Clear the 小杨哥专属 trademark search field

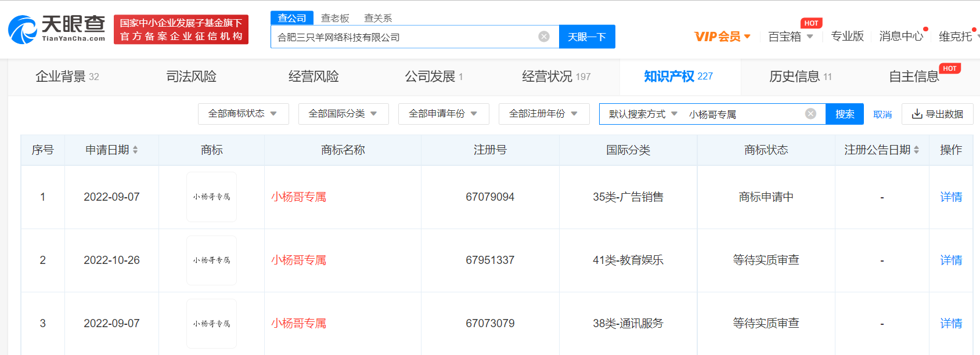pyautogui.click(x=811, y=114)
